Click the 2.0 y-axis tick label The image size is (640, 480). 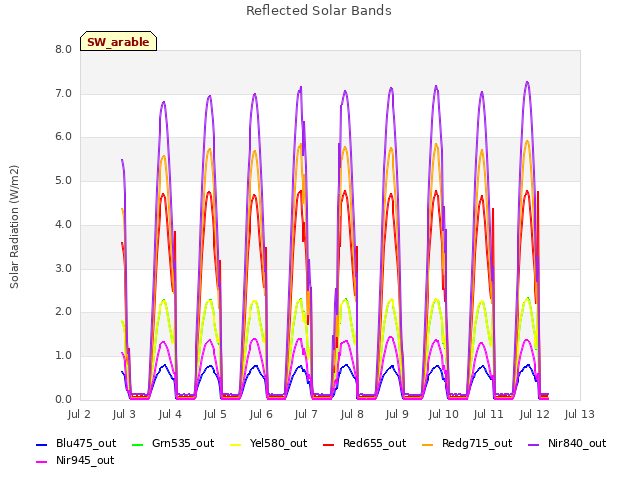[x=63, y=312]
